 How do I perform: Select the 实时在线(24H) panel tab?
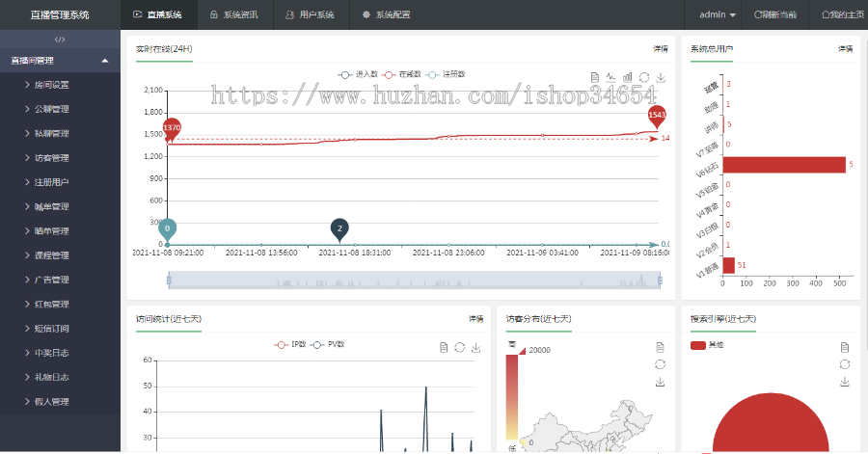(164, 48)
